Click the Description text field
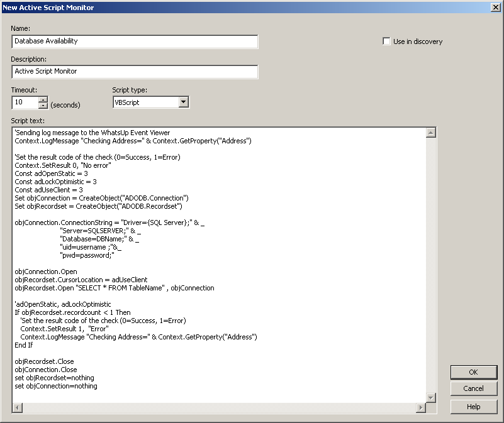This screenshot has width=504, height=423. (135, 72)
